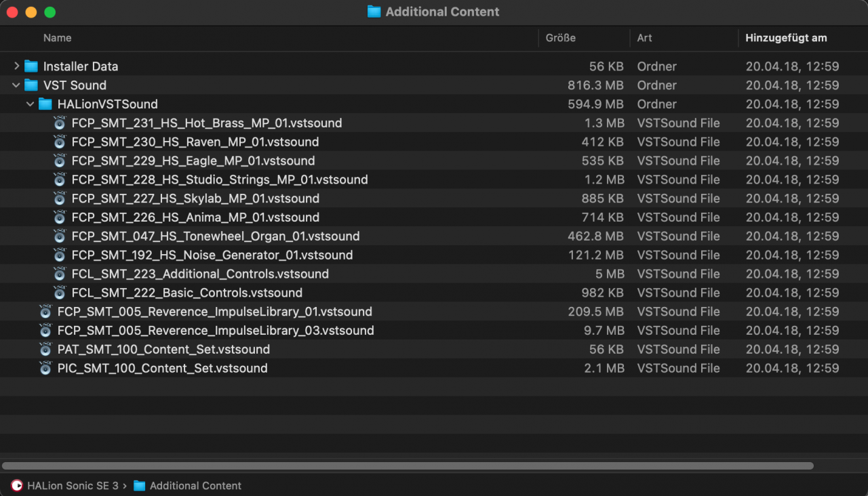Click the 209.5 MB size value
This screenshot has height=496, width=868.
tap(595, 312)
